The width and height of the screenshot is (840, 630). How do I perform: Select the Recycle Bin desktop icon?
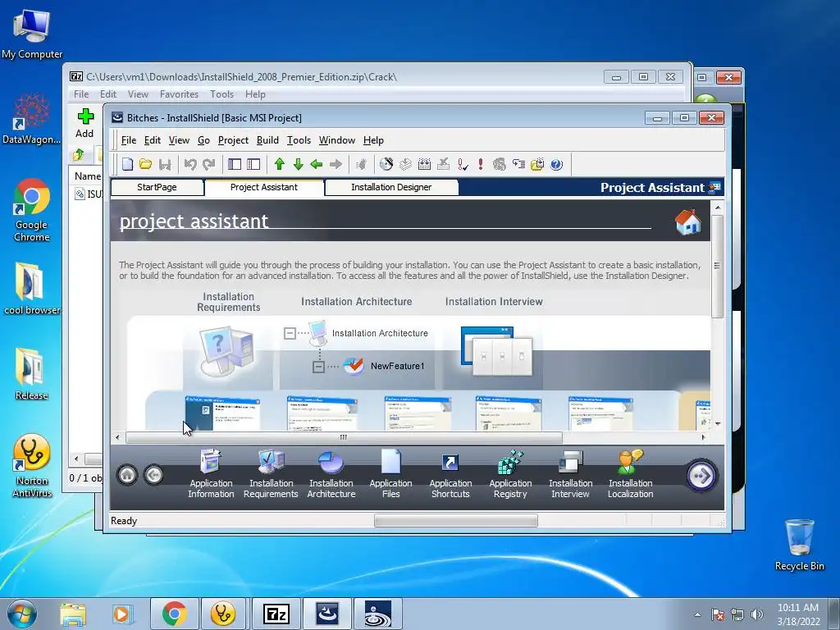tap(799, 545)
